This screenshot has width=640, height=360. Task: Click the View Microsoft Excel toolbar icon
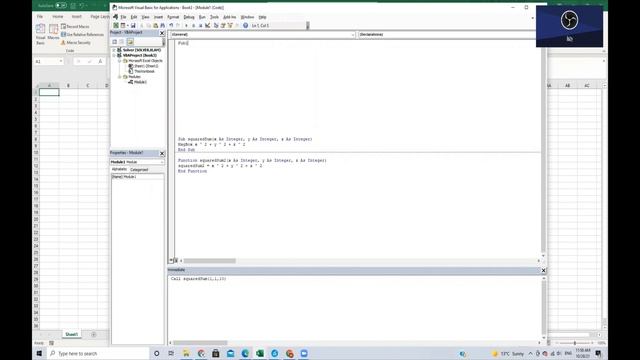pyautogui.click(x=116, y=25)
